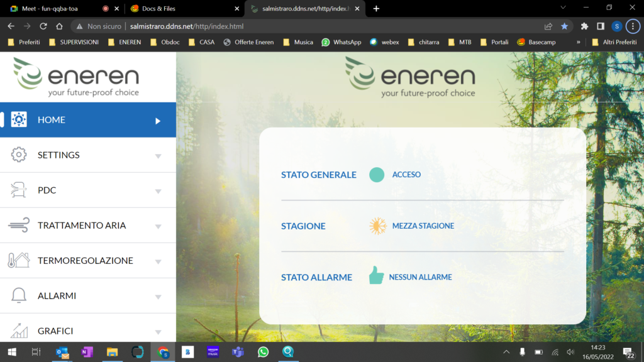Click the Termoregolazione thermometer house icon
The width and height of the screenshot is (644, 362).
coord(19,261)
